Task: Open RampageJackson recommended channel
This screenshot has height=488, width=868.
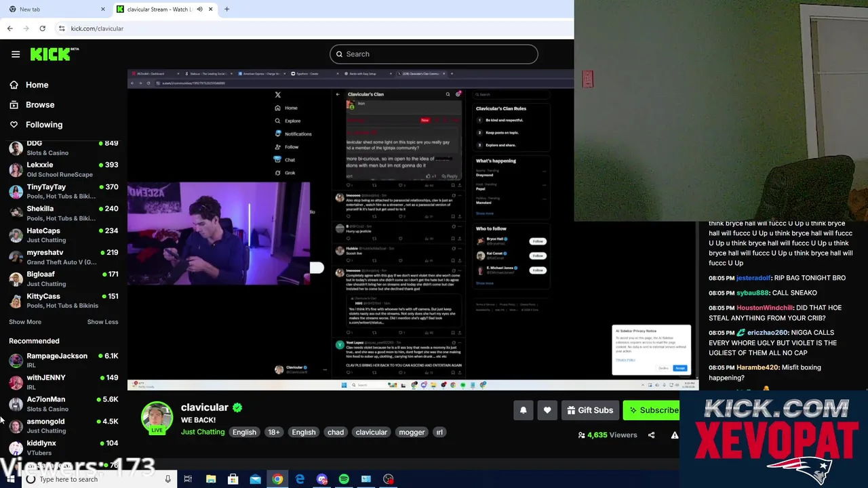Action: pos(63,360)
